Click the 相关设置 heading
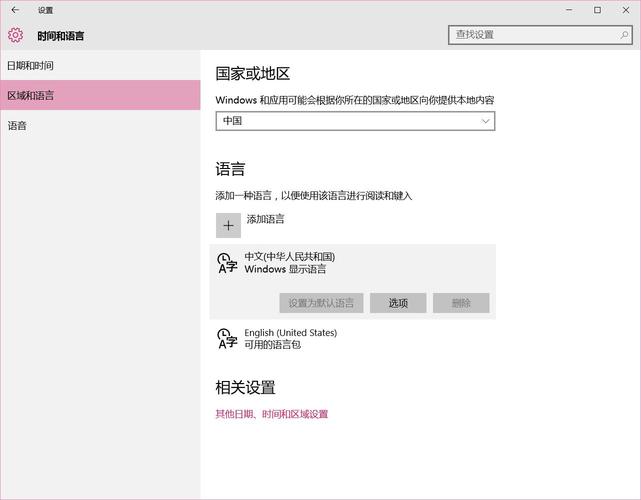This screenshot has height=500, width=641. tap(245, 388)
